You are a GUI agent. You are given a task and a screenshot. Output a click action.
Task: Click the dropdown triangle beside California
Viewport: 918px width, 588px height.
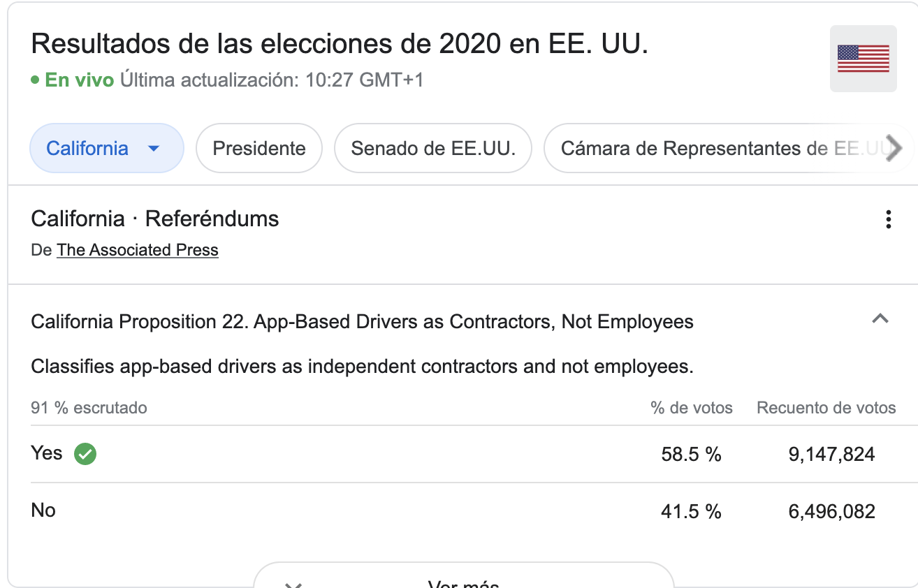(154, 149)
